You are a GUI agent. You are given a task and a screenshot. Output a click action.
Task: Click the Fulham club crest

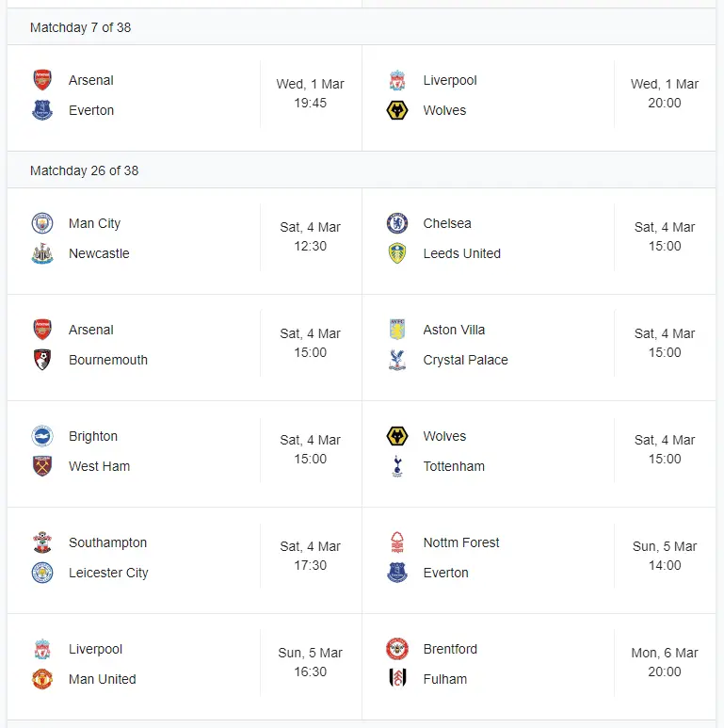pyautogui.click(x=397, y=679)
